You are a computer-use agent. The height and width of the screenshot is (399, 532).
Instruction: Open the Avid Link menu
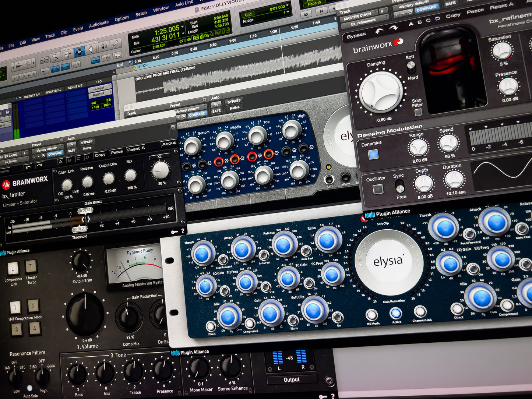click(x=184, y=3)
